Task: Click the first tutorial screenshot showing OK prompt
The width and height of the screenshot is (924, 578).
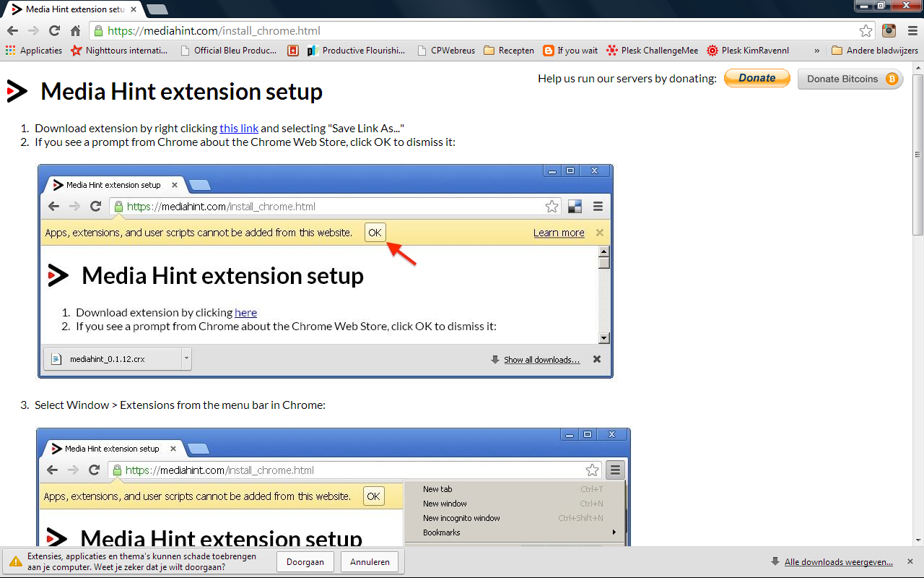Action: (325, 271)
